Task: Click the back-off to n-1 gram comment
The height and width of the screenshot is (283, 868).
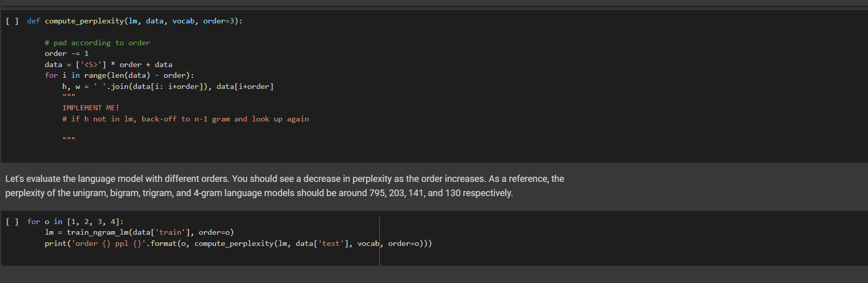Action: 186,119
